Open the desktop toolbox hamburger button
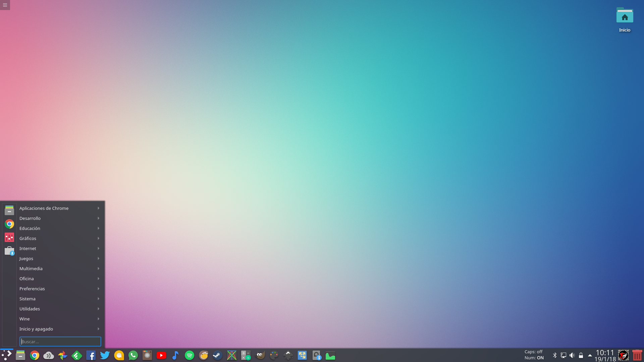 5,5
